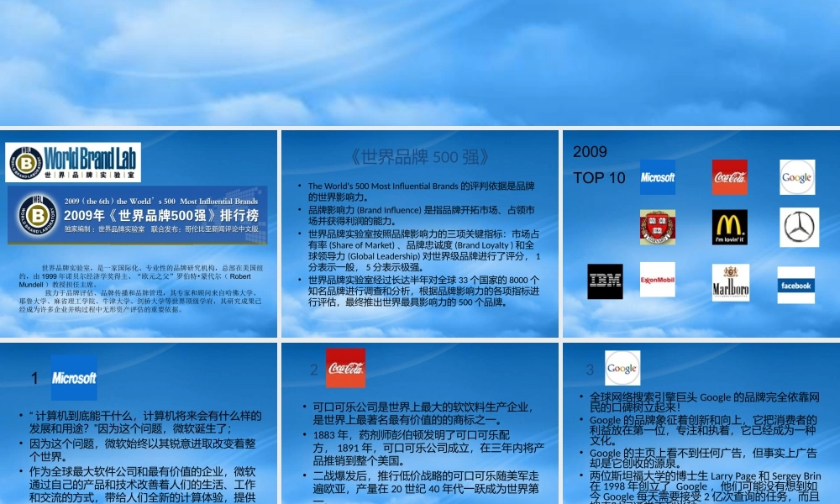Viewport: 840px width, 504px height.
Task: Click the number '2' beside Coca-Cola logo
Action: (314, 370)
